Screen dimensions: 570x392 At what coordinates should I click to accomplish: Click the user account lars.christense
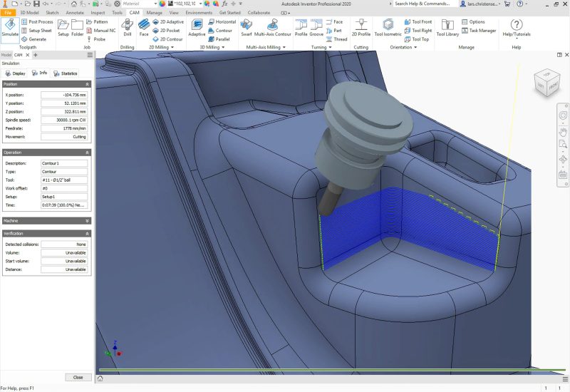[x=480, y=4]
